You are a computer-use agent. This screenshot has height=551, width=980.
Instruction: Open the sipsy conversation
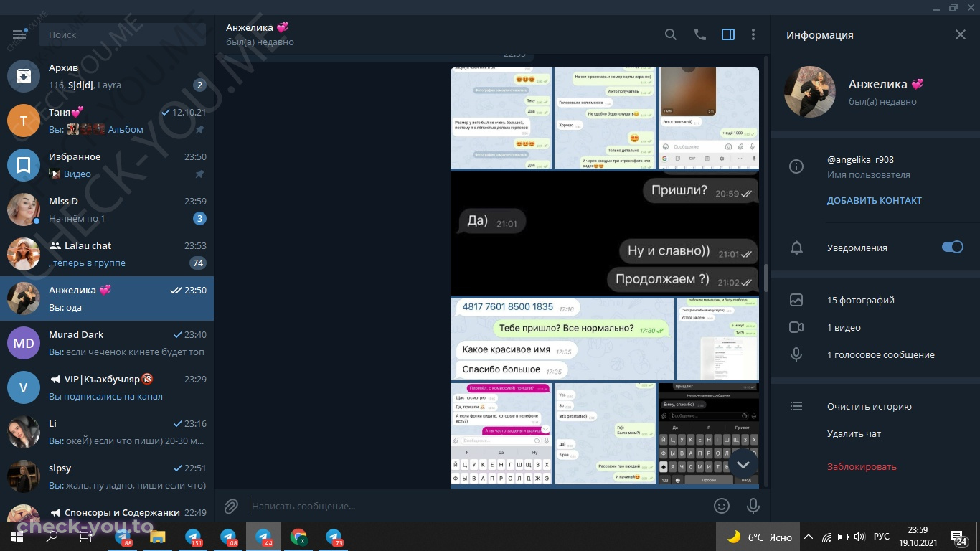(x=107, y=476)
